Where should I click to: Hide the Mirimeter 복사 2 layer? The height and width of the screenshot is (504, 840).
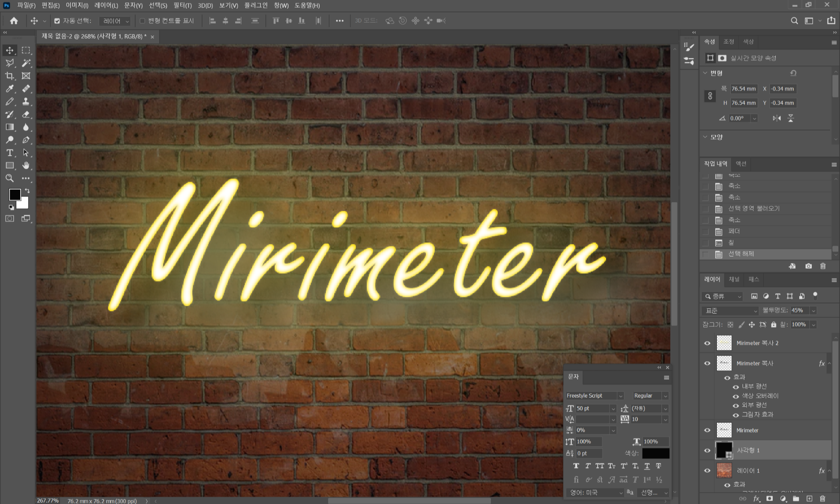707,343
